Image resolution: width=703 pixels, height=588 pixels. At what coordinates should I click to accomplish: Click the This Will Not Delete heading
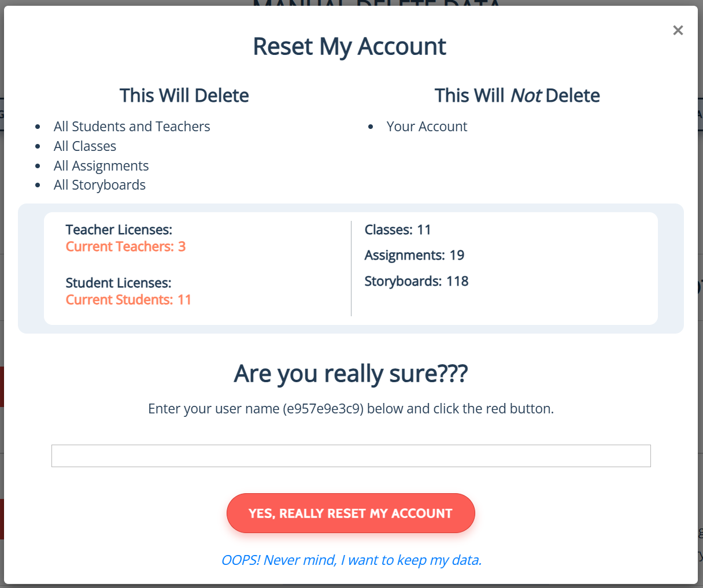[517, 95]
